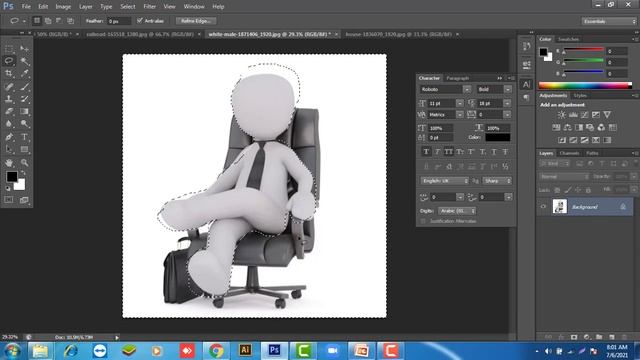Select the Horizontal Type tool
The width and height of the screenshot is (640, 360).
coord(24,137)
